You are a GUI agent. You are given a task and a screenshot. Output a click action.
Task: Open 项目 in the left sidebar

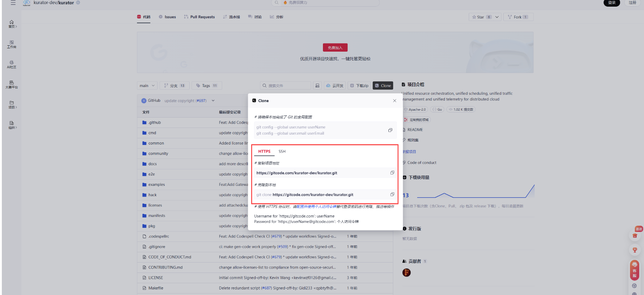[x=12, y=105]
